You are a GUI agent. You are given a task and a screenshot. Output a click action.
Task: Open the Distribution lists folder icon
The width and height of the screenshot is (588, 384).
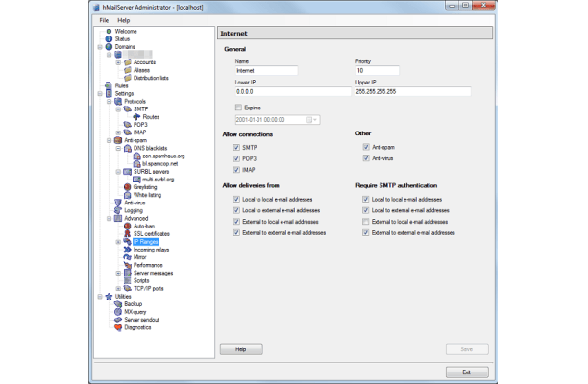click(128, 78)
